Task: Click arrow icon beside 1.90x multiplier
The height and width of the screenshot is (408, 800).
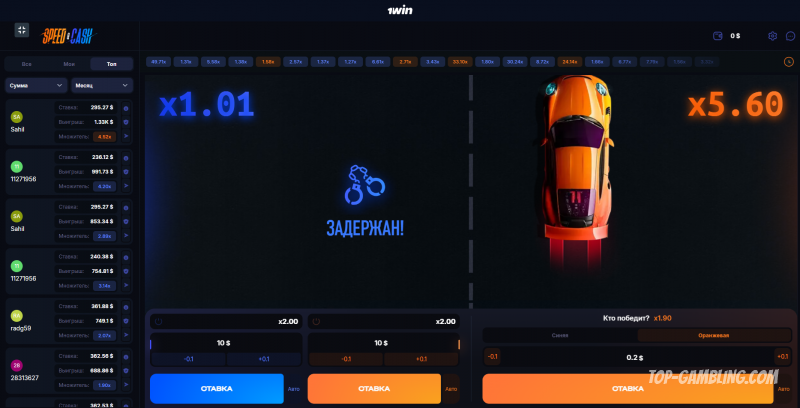Action: tap(126, 385)
